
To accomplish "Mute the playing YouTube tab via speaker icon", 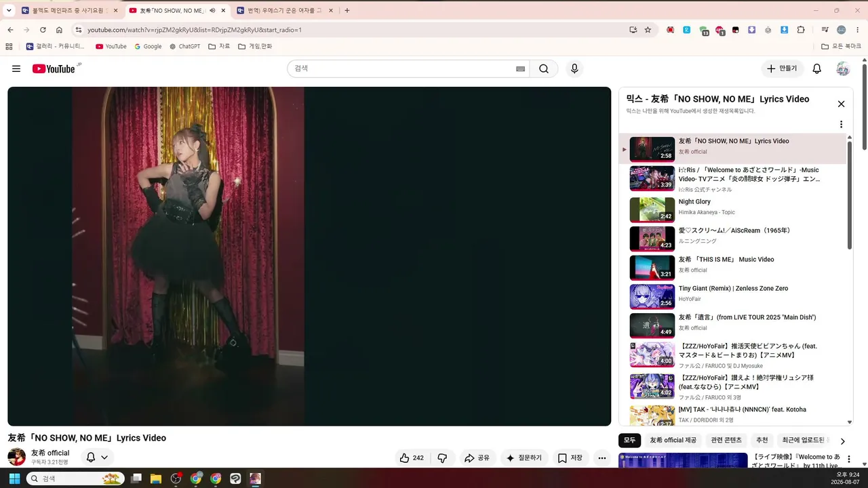I will coord(212,10).
